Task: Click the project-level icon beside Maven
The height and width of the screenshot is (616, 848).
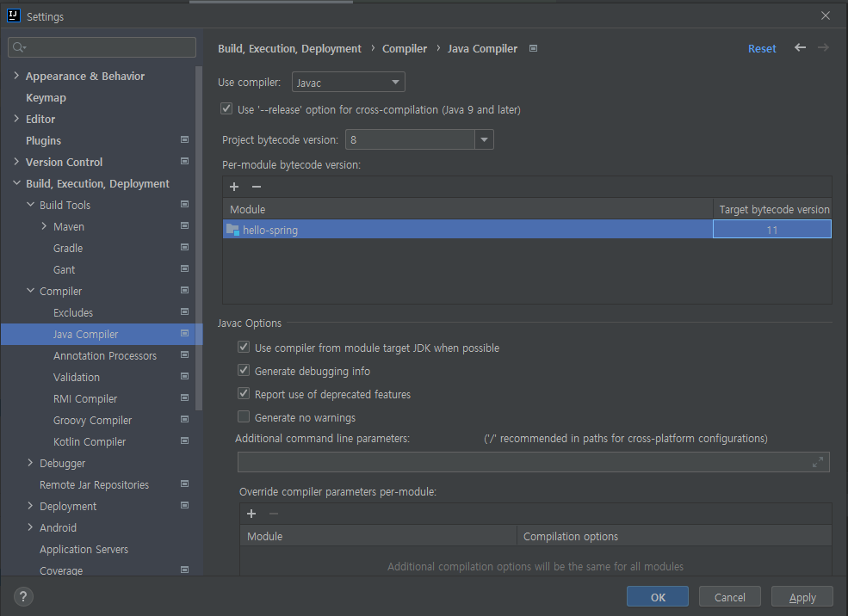Action: coord(184,225)
